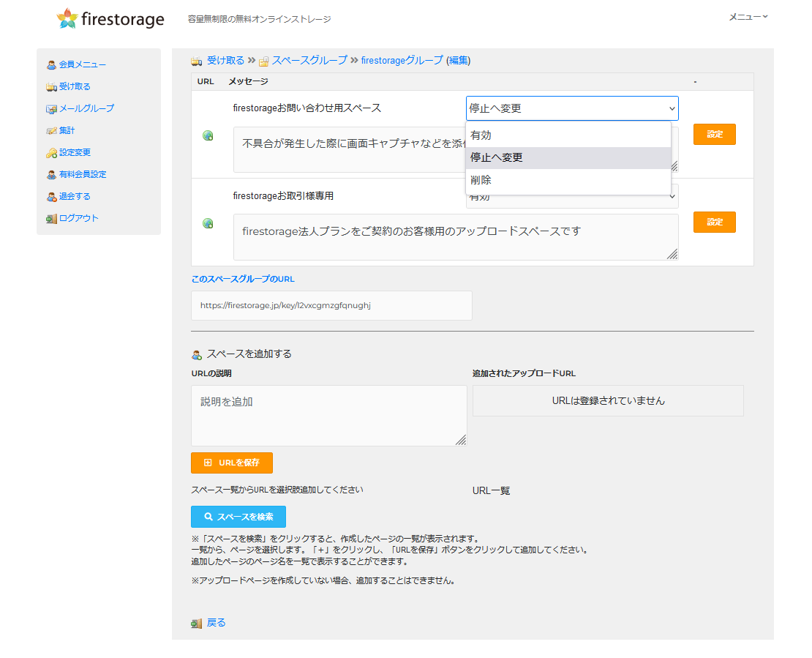Viewport: 812px width, 658px height.
Task: Click firestorageお問い合わせ用スペース title text
Action: click(x=307, y=108)
